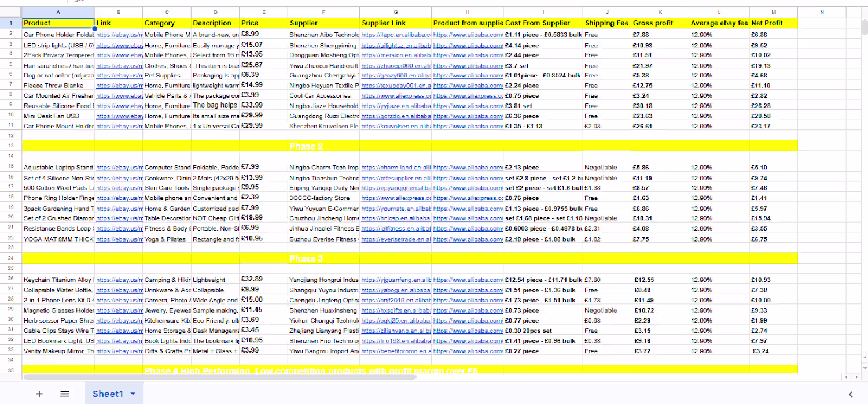Image resolution: width=868 pixels, height=404 pixels.
Task: Select the Phase 2 banner row
Action: tap(410, 146)
